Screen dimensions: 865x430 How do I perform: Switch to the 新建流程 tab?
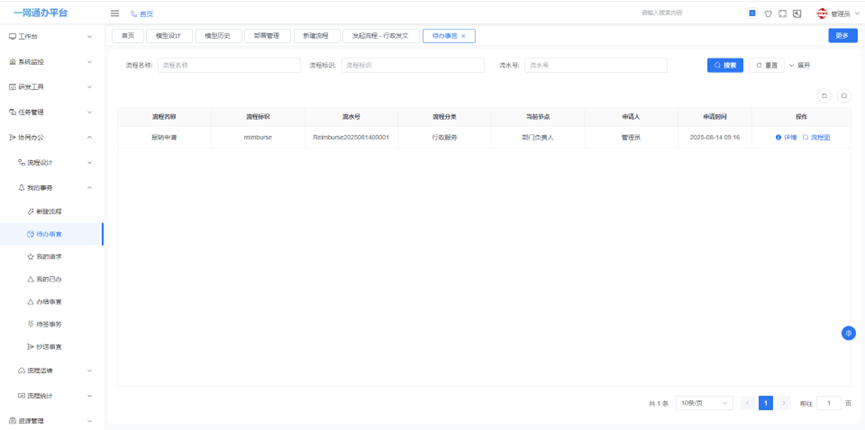[x=316, y=36]
